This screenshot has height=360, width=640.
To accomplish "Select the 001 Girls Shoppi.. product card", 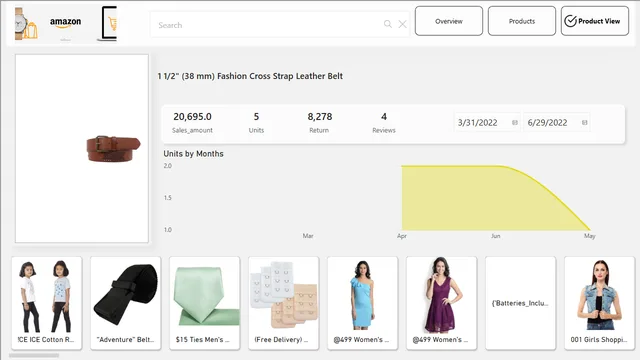I will click(x=600, y=303).
